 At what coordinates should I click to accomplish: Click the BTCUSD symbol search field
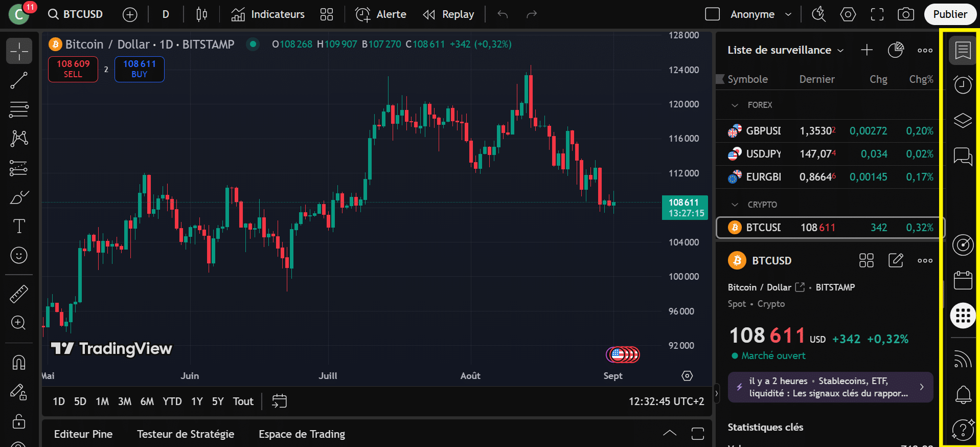(76, 14)
